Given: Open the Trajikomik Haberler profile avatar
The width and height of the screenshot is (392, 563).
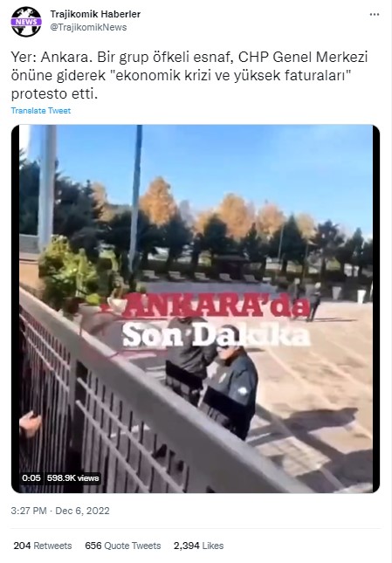Looking at the screenshot, I should pos(26,22).
